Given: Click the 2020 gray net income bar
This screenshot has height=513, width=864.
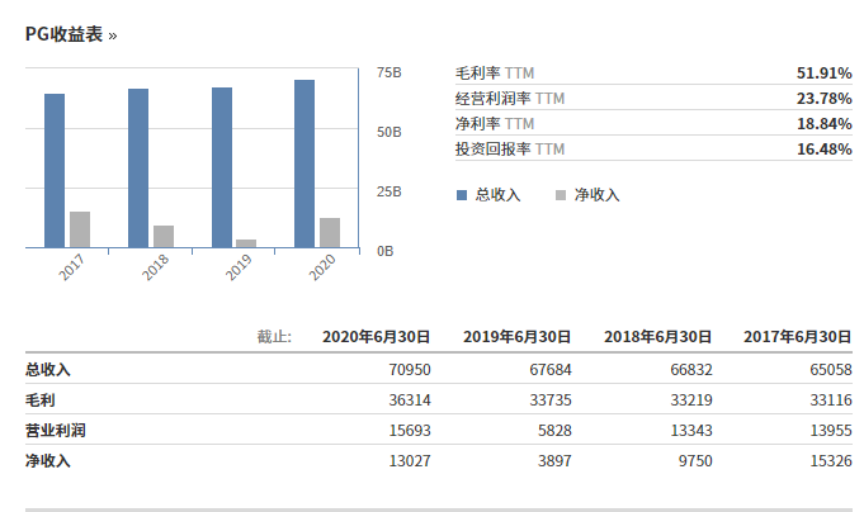Looking at the screenshot, I should 330,233.
